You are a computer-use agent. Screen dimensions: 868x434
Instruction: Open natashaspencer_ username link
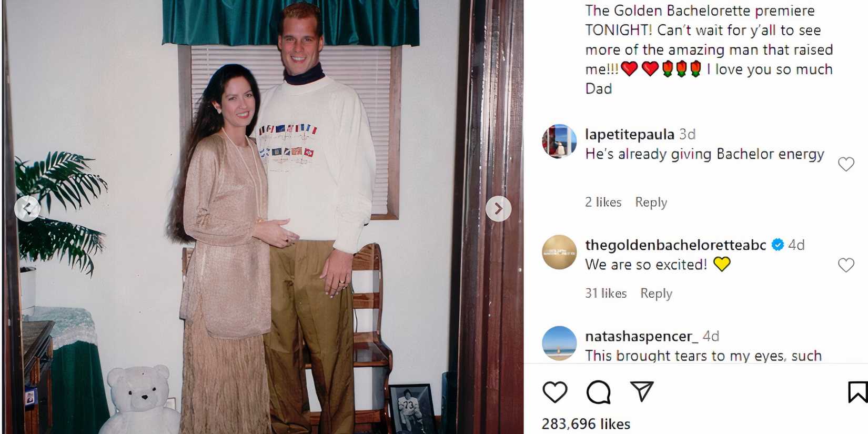click(x=641, y=336)
